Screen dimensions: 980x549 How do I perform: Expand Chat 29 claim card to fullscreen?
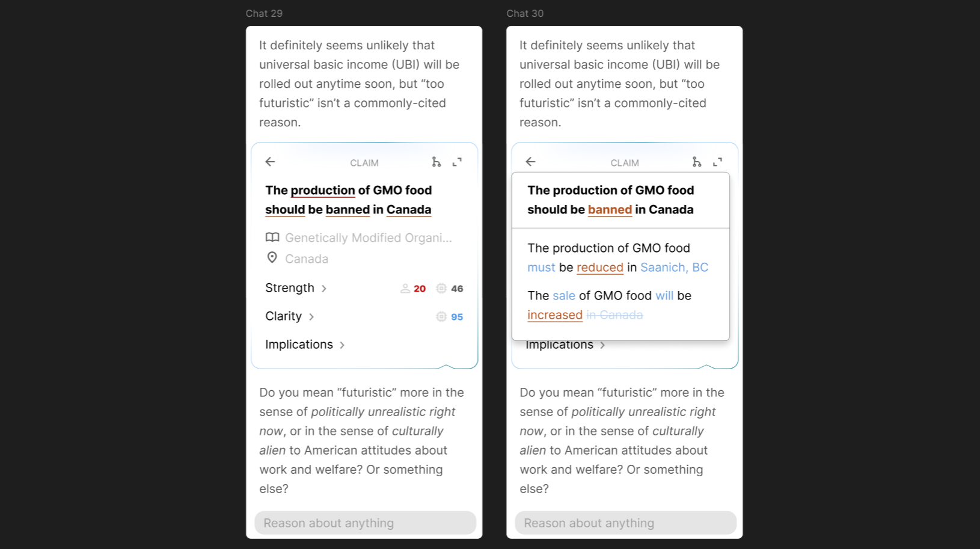(457, 162)
